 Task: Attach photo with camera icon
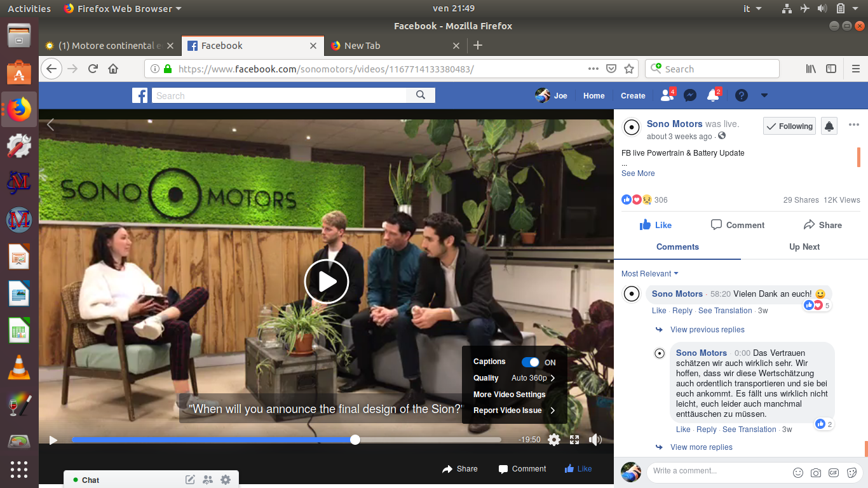tap(816, 473)
